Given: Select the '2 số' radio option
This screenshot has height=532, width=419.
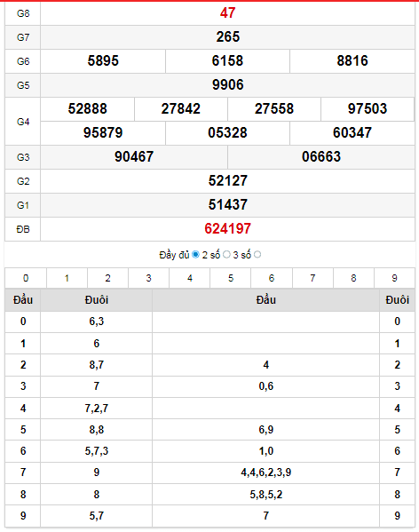Looking at the screenshot, I should click(226, 255).
